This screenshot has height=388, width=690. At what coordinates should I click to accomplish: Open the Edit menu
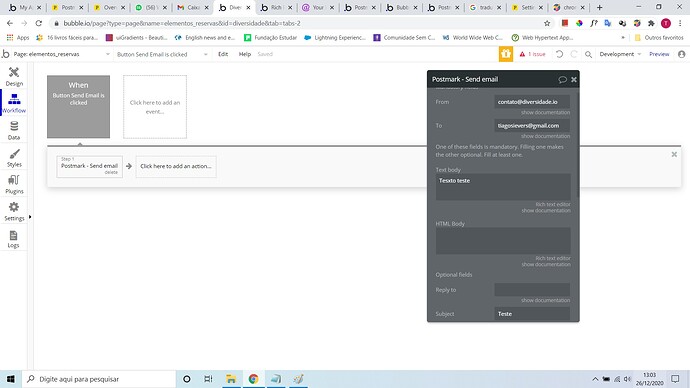[x=223, y=54]
